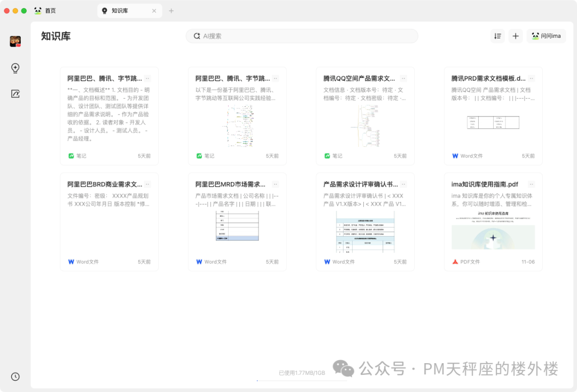Screen dimensions: 577x392
Task: Close the 知识库 tab
Action: click(154, 11)
